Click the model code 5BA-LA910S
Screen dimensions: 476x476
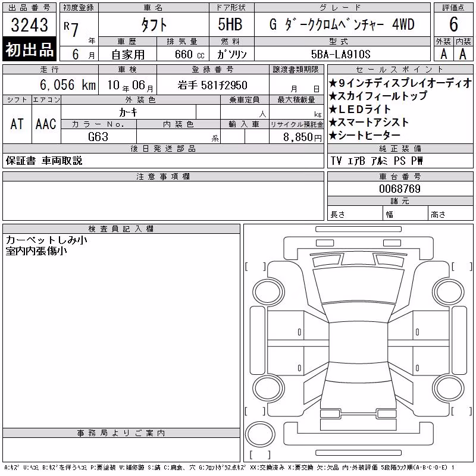(x=340, y=54)
